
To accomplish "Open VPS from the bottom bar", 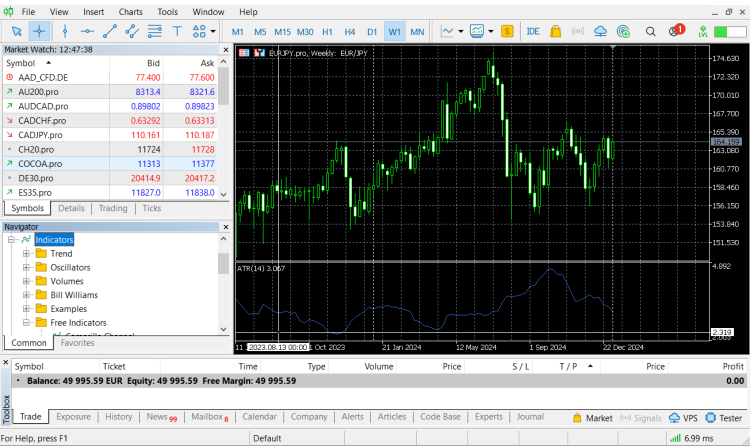I will pyautogui.click(x=684, y=418).
